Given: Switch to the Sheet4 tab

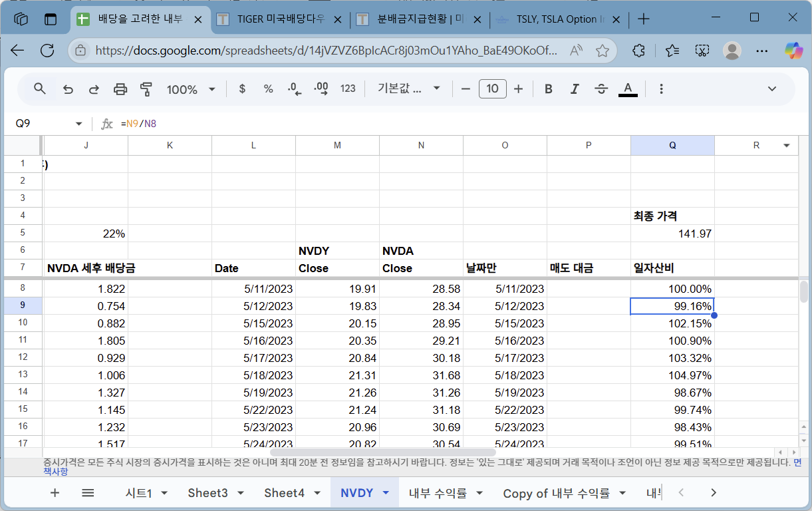Looking at the screenshot, I should (284, 493).
